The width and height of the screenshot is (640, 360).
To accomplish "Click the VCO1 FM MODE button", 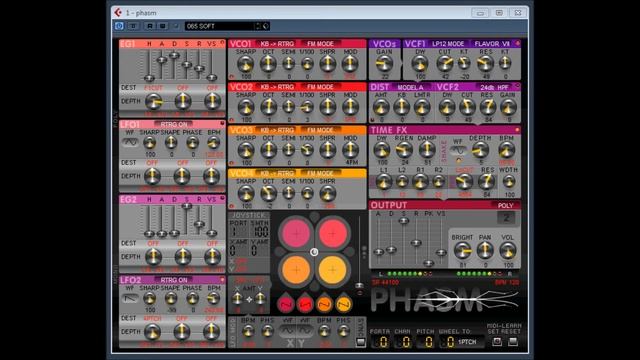I will 320,44.
